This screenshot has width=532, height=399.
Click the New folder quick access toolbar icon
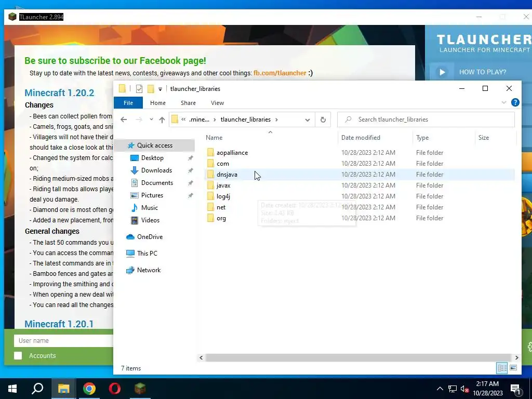(151, 88)
